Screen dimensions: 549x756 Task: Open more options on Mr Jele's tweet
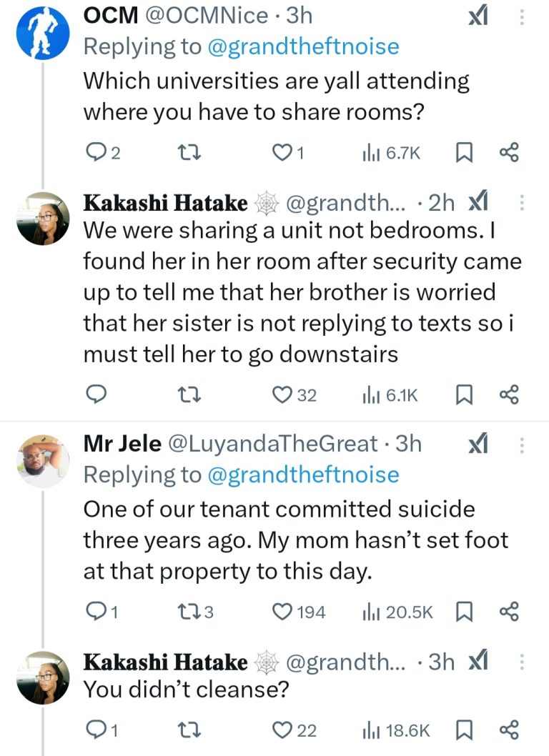(x=521, y=444)
